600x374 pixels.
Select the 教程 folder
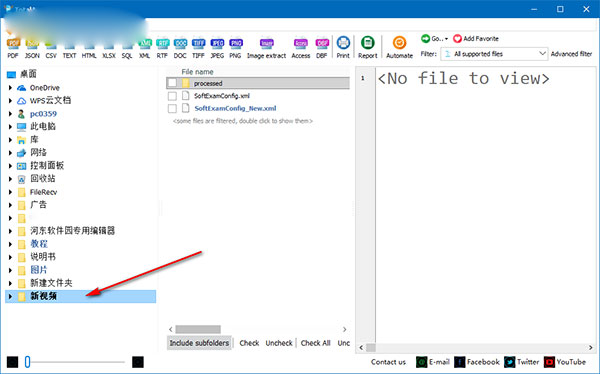click(39, 243)
